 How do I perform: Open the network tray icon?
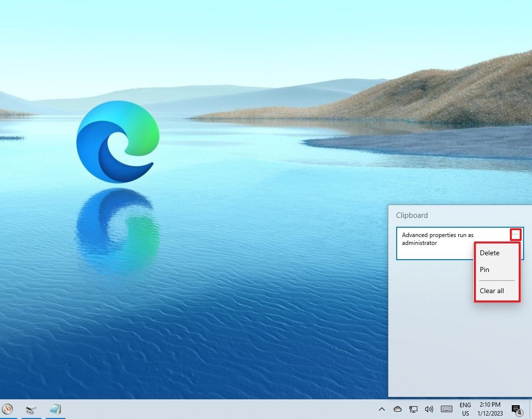click(x=413, y=409)
